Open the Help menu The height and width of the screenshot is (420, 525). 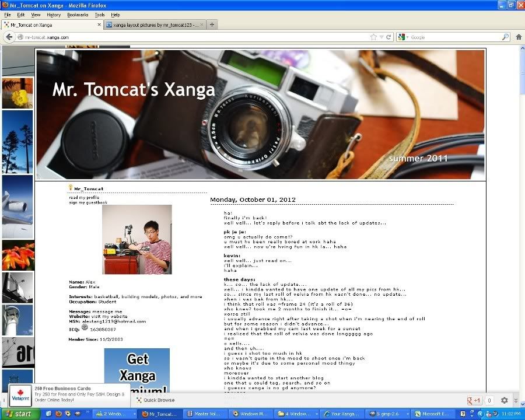116,15
